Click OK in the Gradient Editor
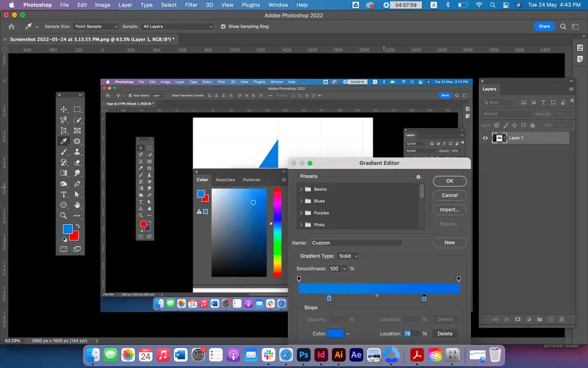The image size is (588, 368). click(449, 181)
